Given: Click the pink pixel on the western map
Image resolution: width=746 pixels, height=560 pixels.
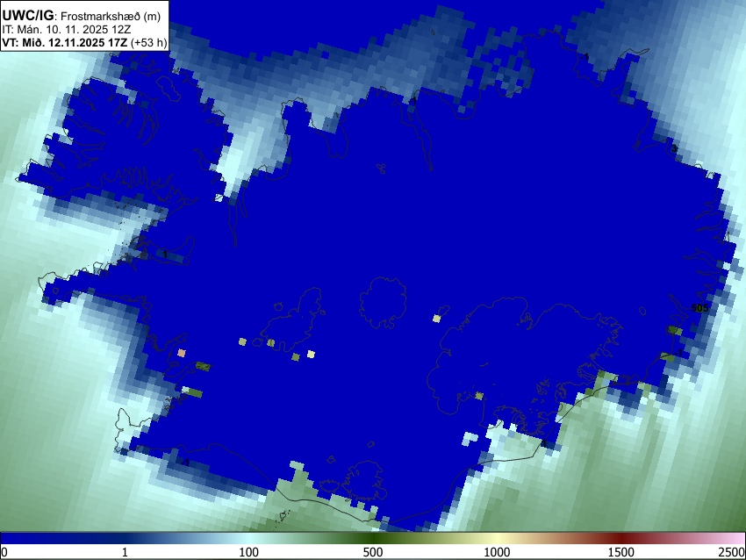Looking at the screenshot, I should coord(182,353).
